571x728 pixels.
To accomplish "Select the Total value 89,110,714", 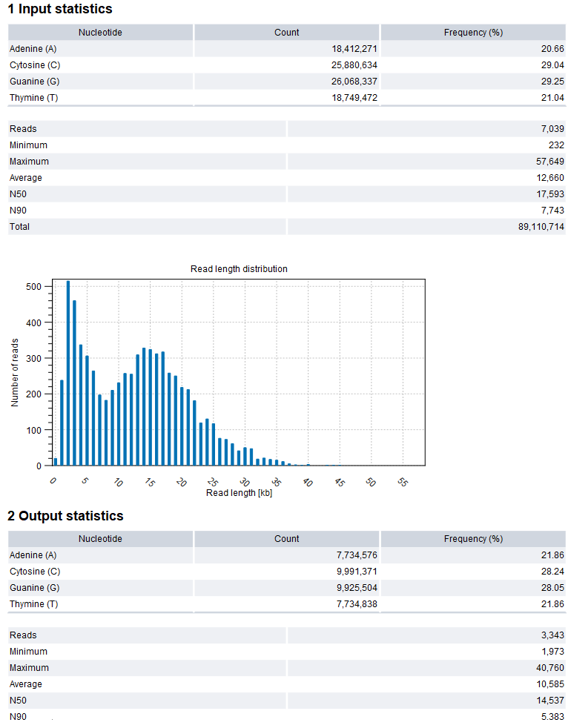I will 539,227.
